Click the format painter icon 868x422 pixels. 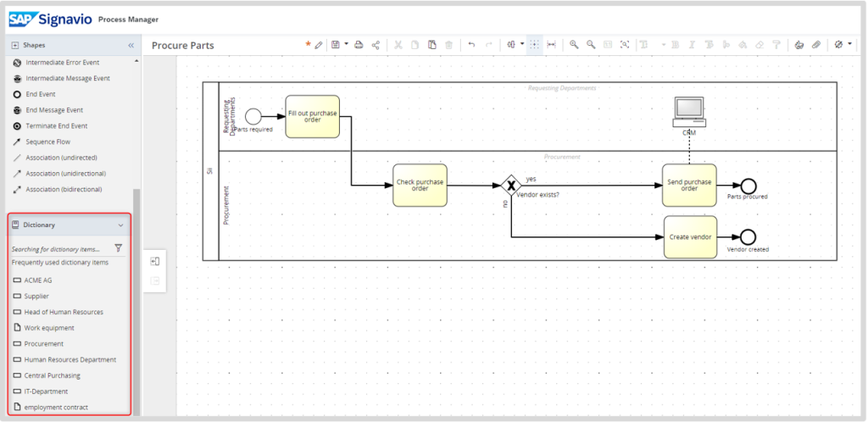pyautogui.click(x=776, y=45)
